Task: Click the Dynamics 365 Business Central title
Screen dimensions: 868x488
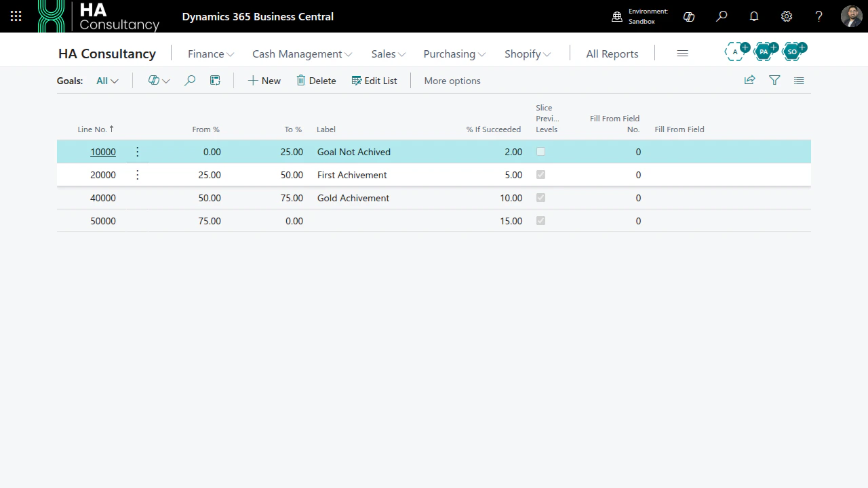Action: 258,16
